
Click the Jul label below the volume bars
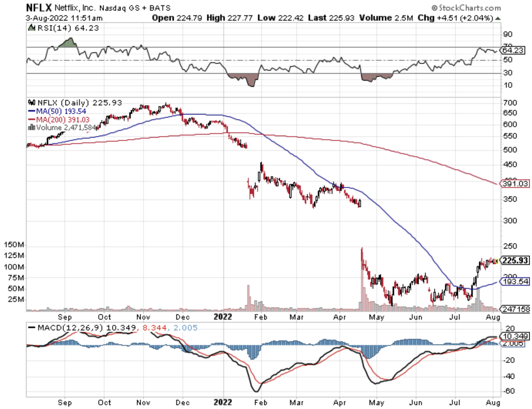pos(455,317)
